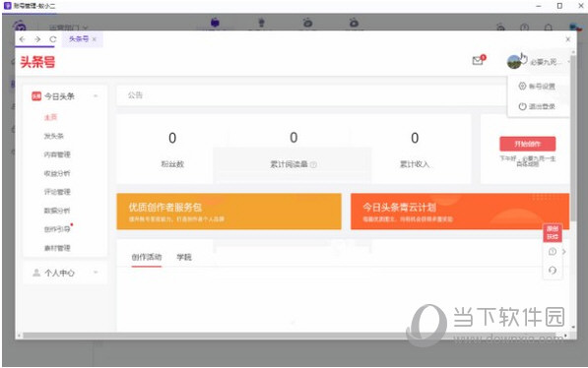Switch to the 学院 tab
Viewport: 588px width, 368px height.
184,257
